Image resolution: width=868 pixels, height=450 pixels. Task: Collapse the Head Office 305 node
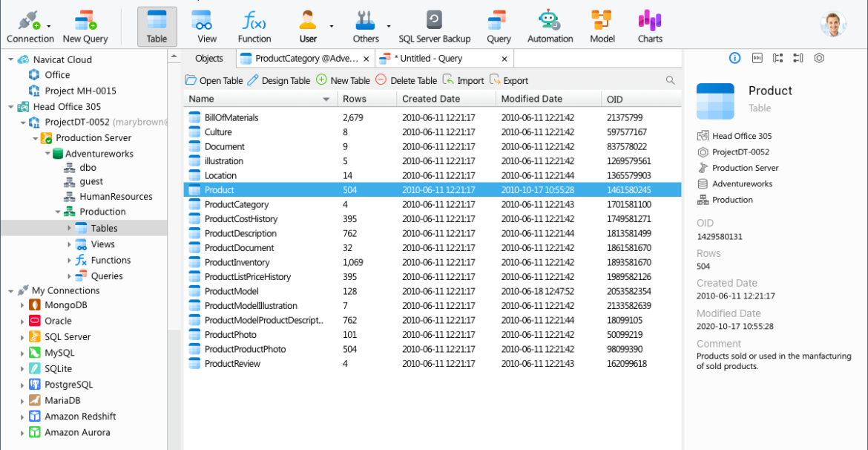click(10, 106)
